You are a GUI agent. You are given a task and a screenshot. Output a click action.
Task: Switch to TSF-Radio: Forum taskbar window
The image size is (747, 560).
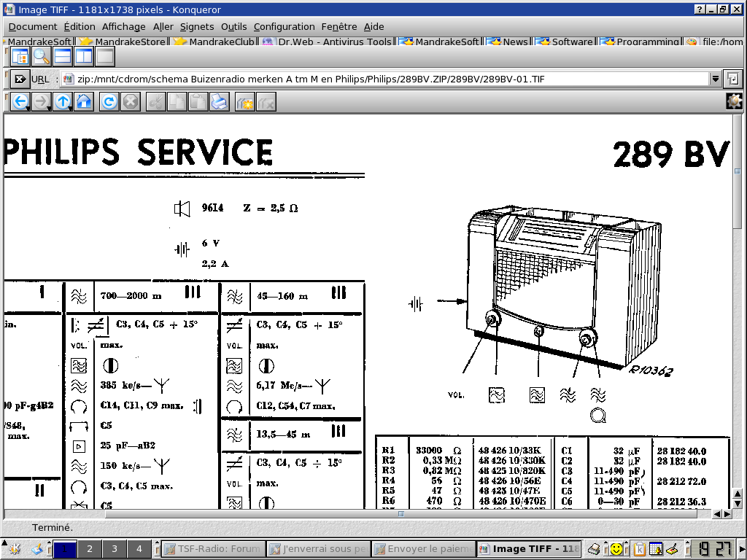213,549
